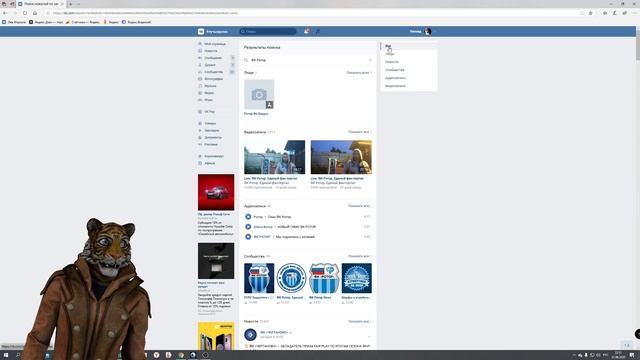The width and height of the screenshot is (640, 360).
Task: Focus the header search box
Action: coord(268,31)
